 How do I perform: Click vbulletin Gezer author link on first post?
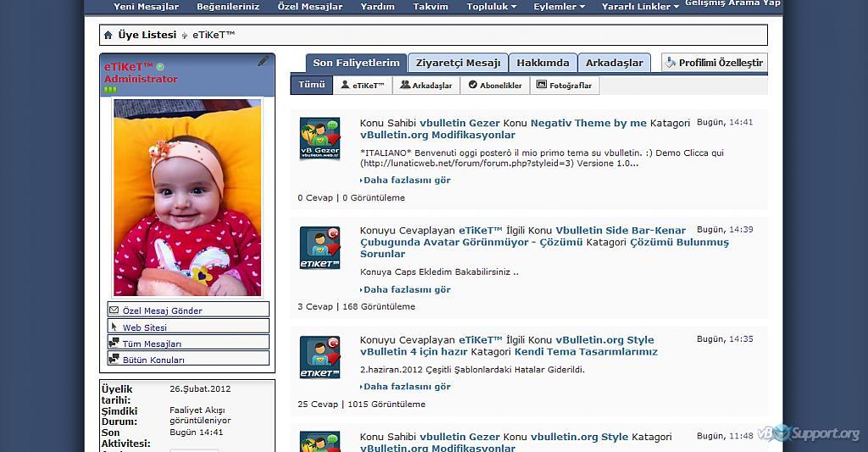[x=459, y=123]
